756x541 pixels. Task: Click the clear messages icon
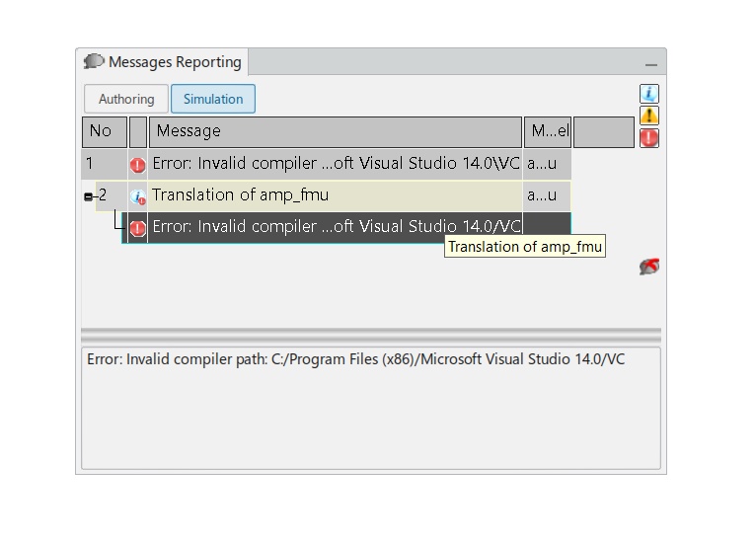coord(648,267)
